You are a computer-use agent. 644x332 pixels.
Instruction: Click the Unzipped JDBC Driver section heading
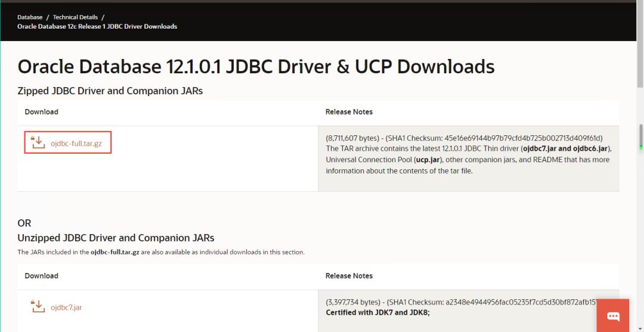(116, 238)
